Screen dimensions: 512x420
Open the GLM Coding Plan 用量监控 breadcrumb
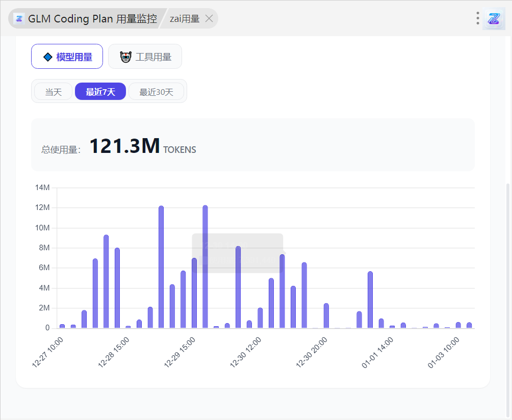pos(92,19)
